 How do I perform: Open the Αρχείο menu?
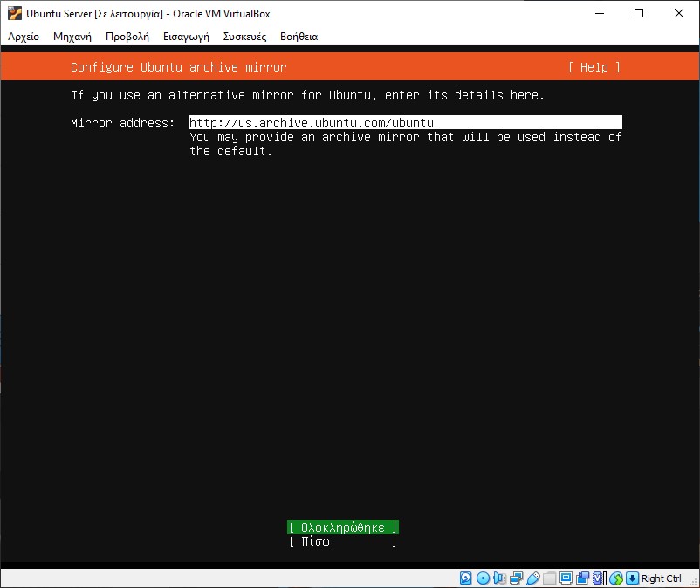click(x=24, y=37)
